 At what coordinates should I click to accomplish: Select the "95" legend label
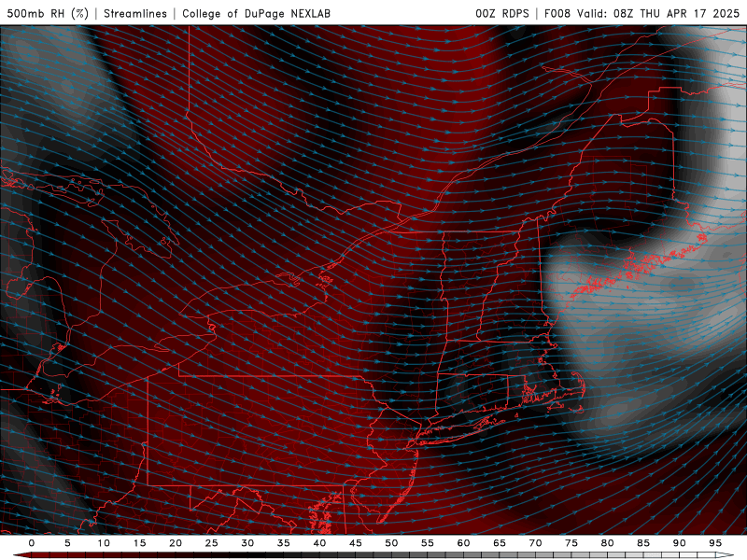(714, 543)
